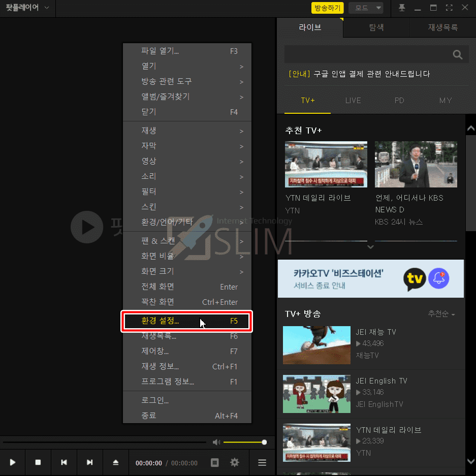Switch to the 재생목록 tab
This screenshot has height=476, width=476.
coord(443,27)
